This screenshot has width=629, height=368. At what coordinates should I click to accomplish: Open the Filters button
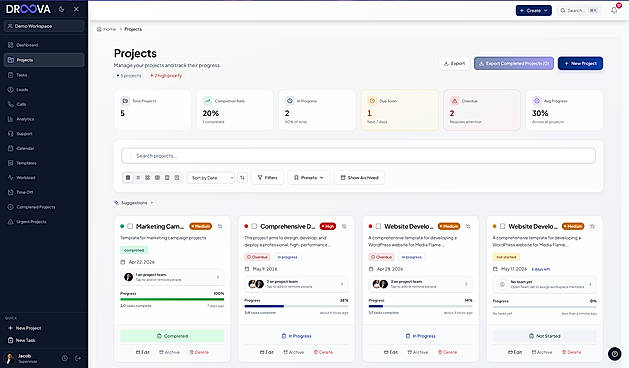point(268,177)
